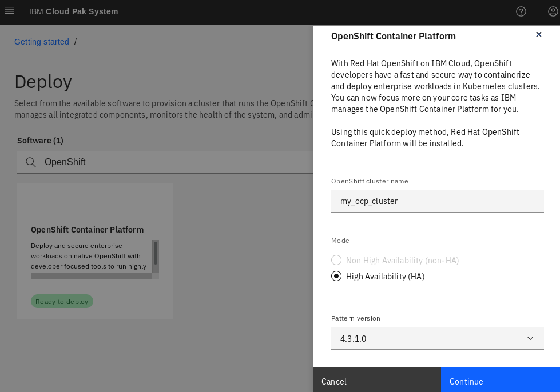Click the OpenShift cluster name field
The width and height of the screenshot is (560, 392).
(x=437, y=201)
